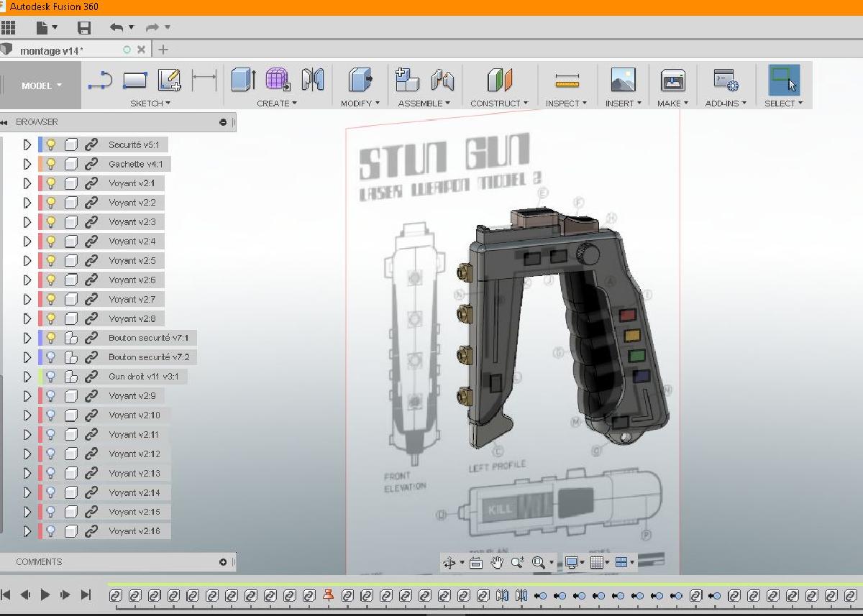Choose the Create Form tool
863x616 pixels.
tap(278, 80)
